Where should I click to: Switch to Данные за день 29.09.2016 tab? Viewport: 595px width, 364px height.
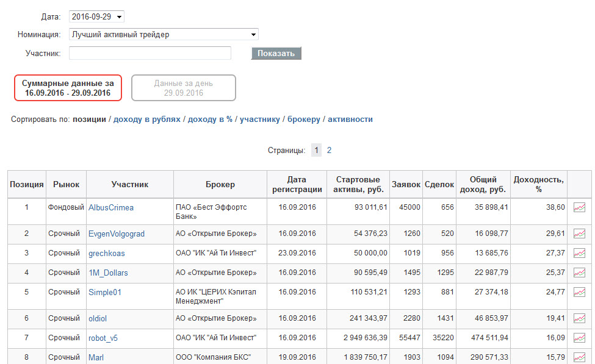[184, 88]
